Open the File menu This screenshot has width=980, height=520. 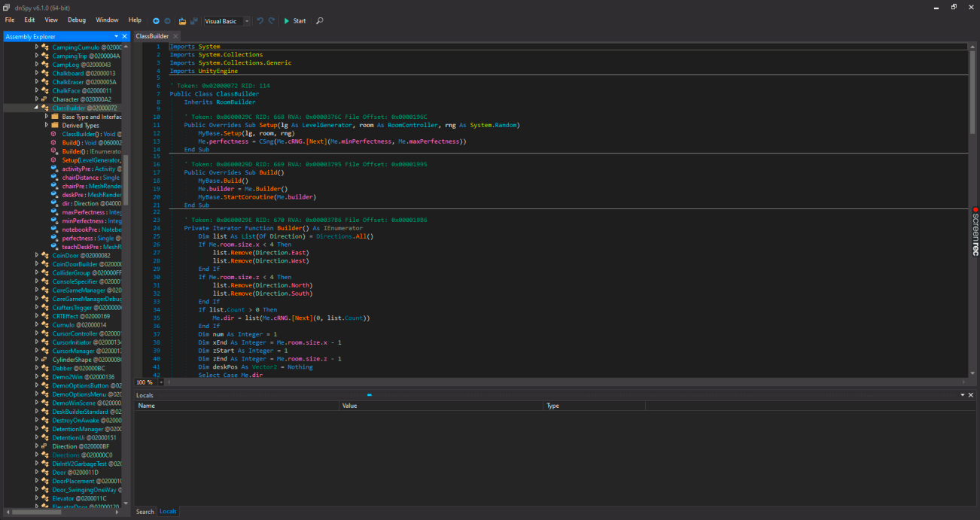[x=10, y=20]
